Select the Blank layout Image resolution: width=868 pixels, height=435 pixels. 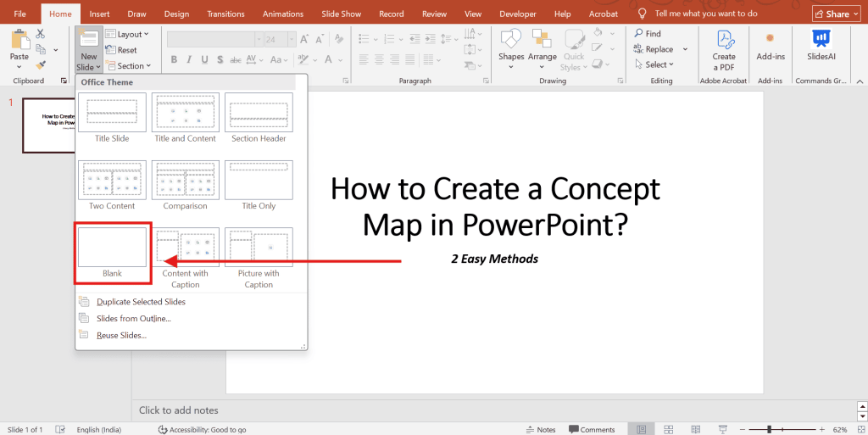(x=112, y=253)
